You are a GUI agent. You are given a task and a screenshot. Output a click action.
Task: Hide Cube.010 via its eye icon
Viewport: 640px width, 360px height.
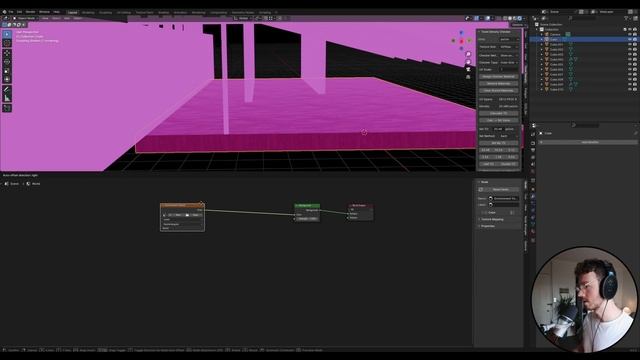point(630,89)
